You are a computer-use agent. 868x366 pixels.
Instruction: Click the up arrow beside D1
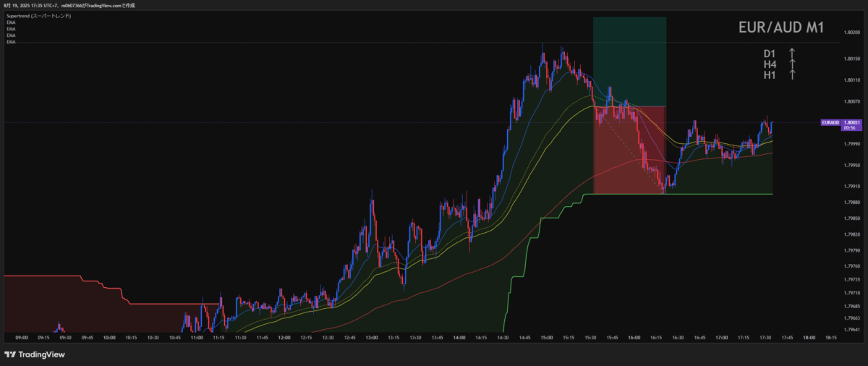(792, 54)
